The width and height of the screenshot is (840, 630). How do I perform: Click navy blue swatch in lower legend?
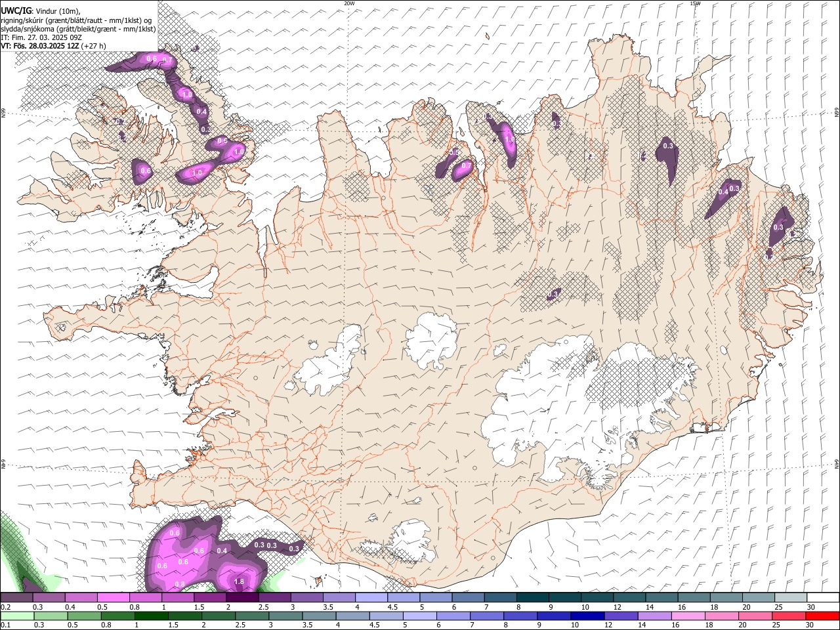coord(586,616)
